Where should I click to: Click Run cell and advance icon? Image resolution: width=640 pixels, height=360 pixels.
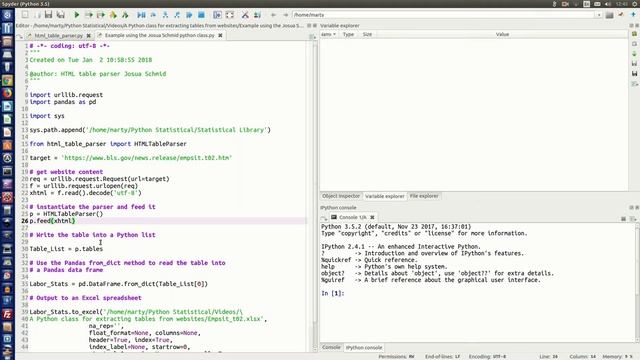click(x=101, y=15)
